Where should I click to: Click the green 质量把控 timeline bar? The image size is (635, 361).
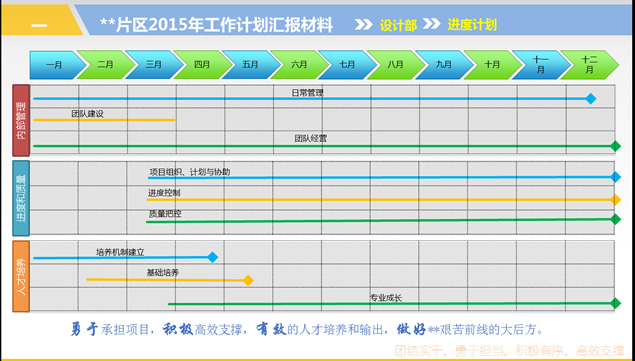381,220
